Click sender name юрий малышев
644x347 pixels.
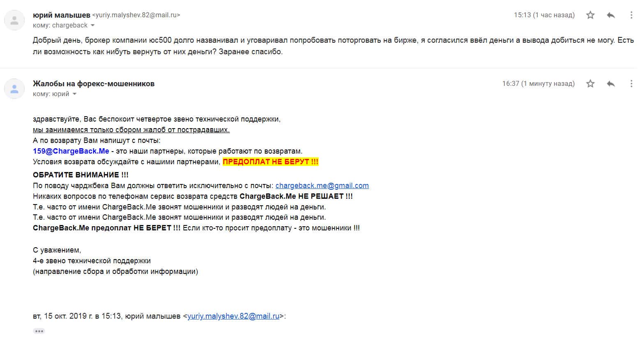(61, 15)
